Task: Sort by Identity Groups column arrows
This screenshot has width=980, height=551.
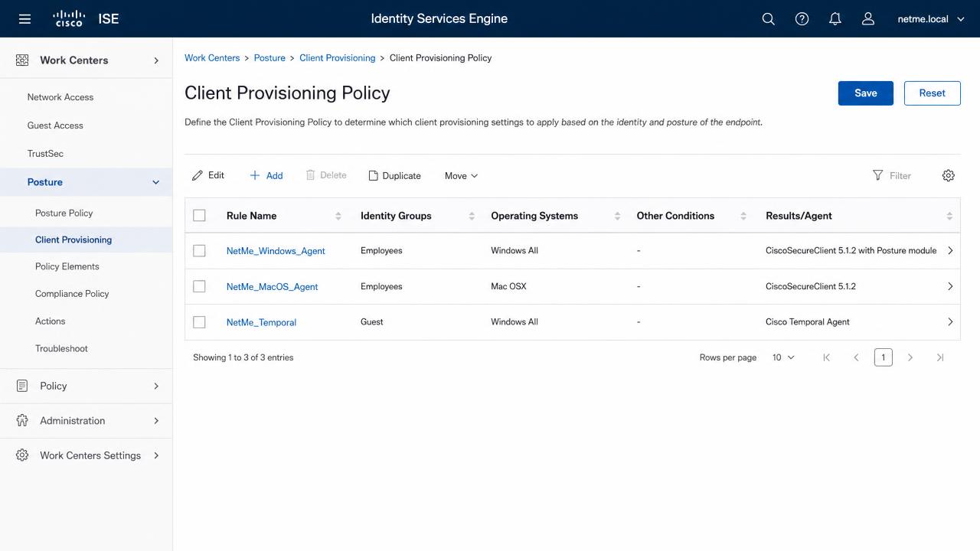Action: tap(472, 216)
